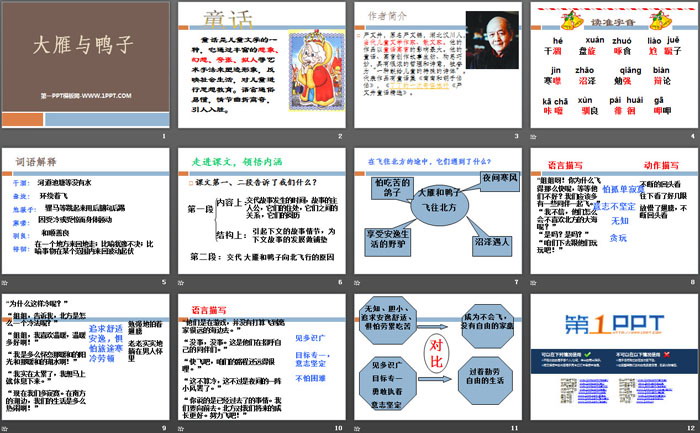700x433 pixels.
Task: Select slide 4 thumbnail 读准字音 with bells
Action: (x=614, y=65)
